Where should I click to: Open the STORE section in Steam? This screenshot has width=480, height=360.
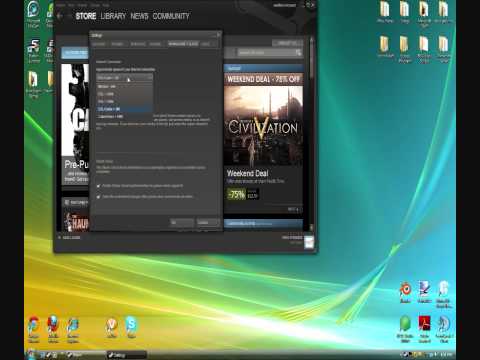click(x=86, y=16)
